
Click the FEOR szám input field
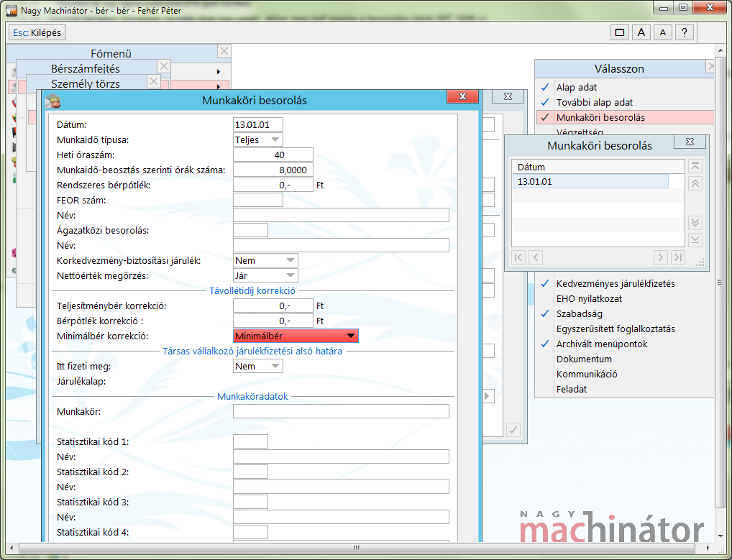pos(258,200)
